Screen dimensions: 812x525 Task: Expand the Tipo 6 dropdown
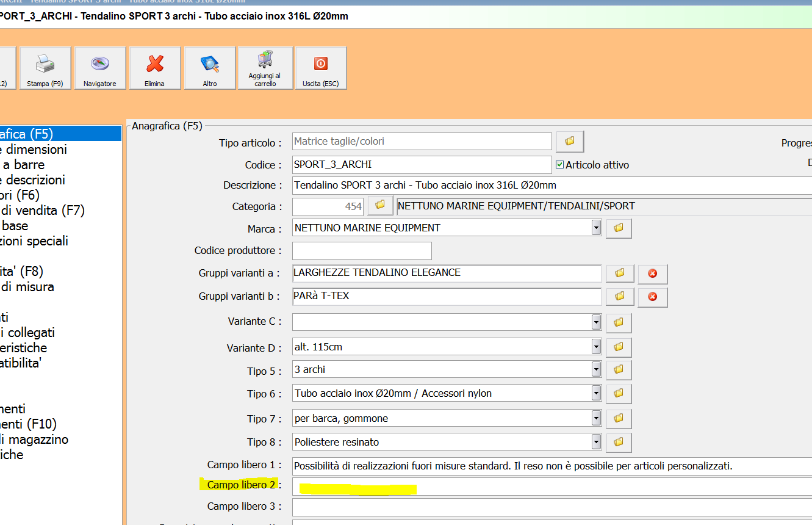pos(596,393)
